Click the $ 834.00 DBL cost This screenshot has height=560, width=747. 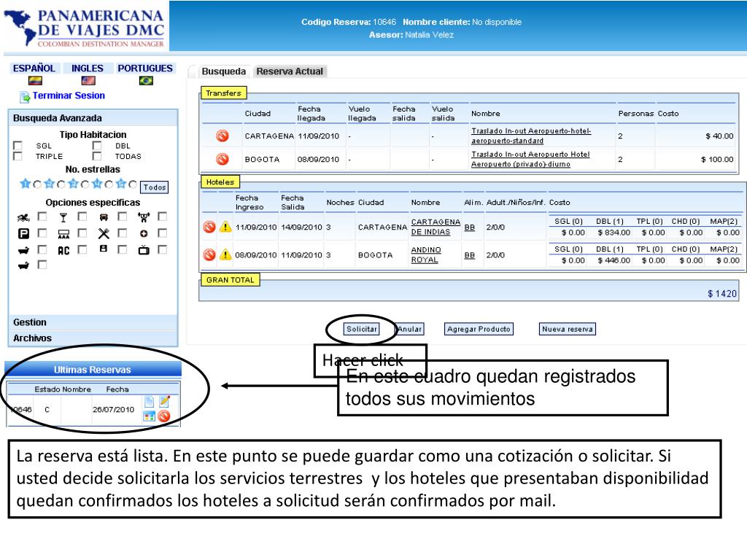point(614,233)
